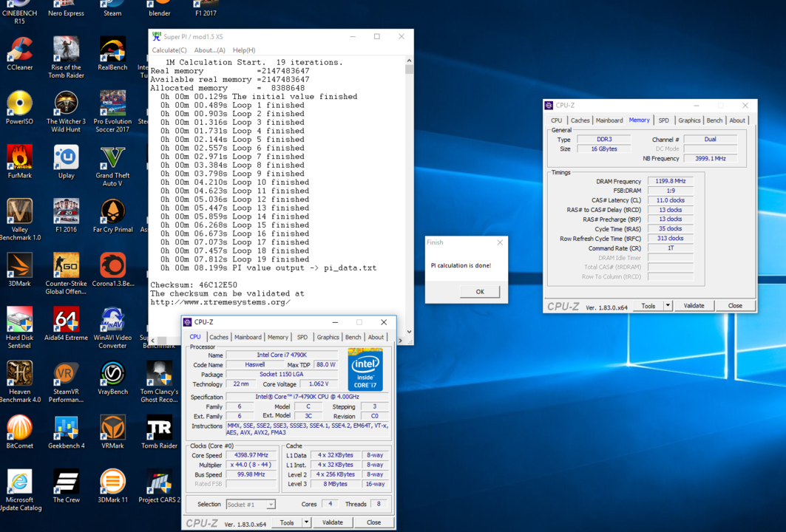This screenshot has width=786, height=532.
Task: Click Close button in front CPU-Z window
Action: pos(373,522)
